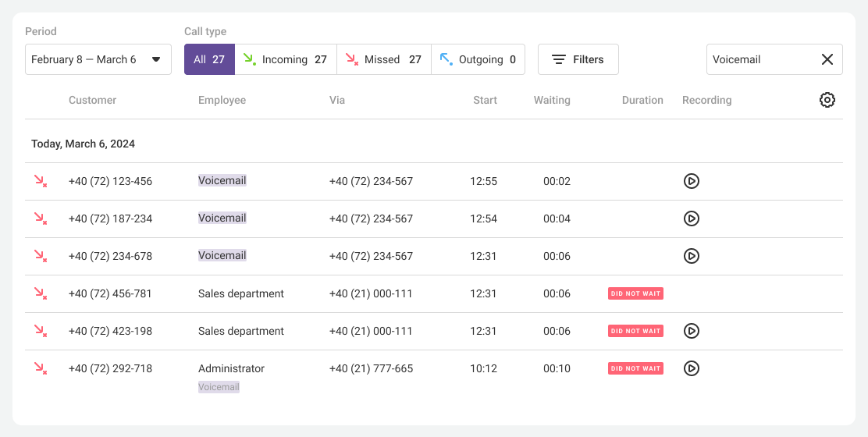The height and width of the screenshot is (437, 868).
Task: Filter by Outgoing calls
Action: point(478,59)
